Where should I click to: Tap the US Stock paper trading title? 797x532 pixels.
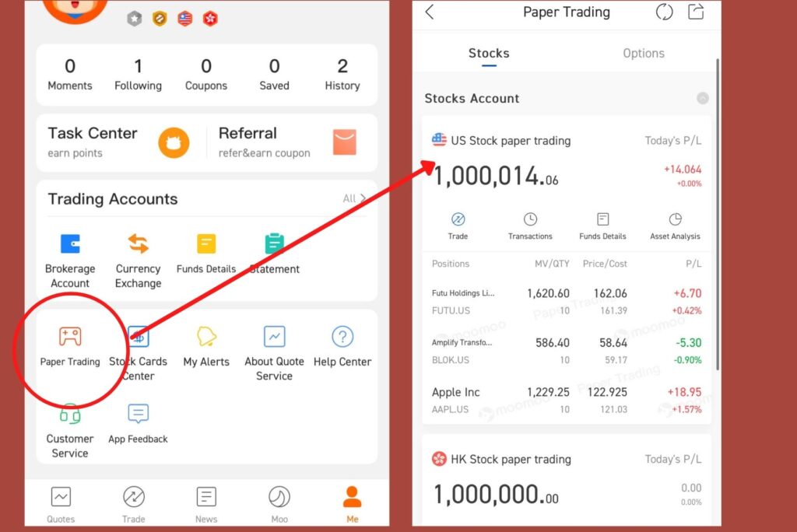click(511, 141)
